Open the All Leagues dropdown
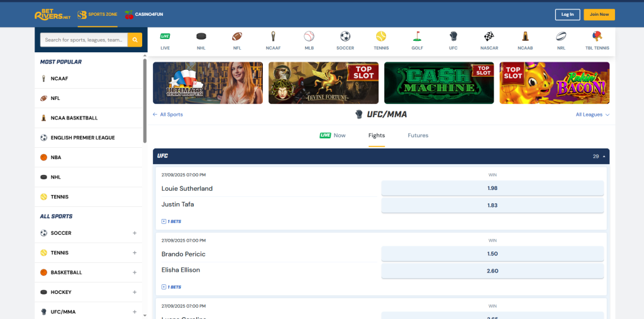644x319 pixels. pyautogui.click(x=592, y=115)
